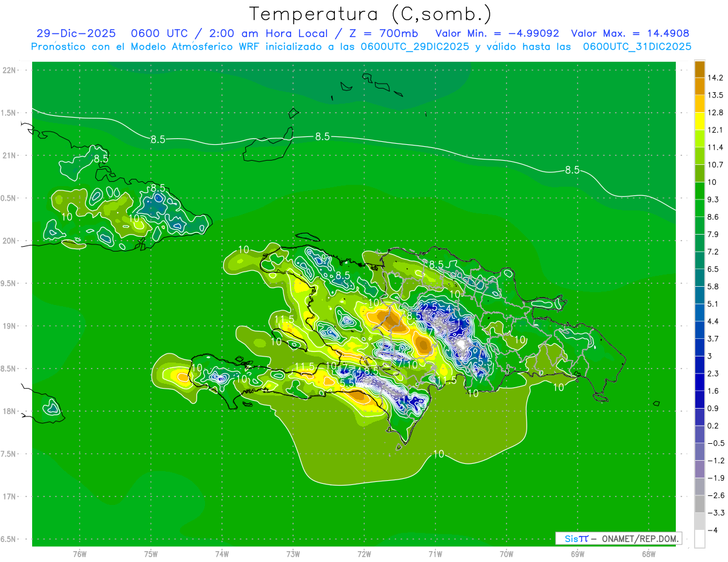Click the valid-until stamp '0600UTC_31DIC2025'
The width and height of the screenshot is (728, 562).
coord(637,47)
